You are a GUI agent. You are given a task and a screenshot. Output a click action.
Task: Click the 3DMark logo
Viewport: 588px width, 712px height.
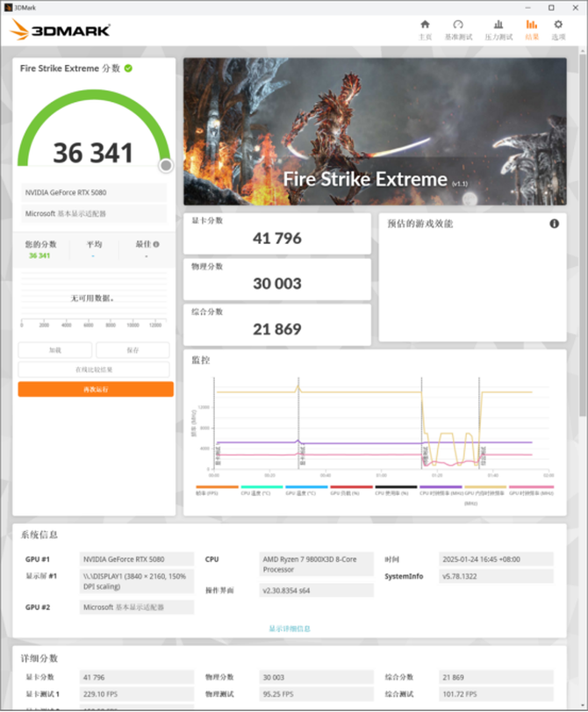pyautogui.click(x=60, y=30)
